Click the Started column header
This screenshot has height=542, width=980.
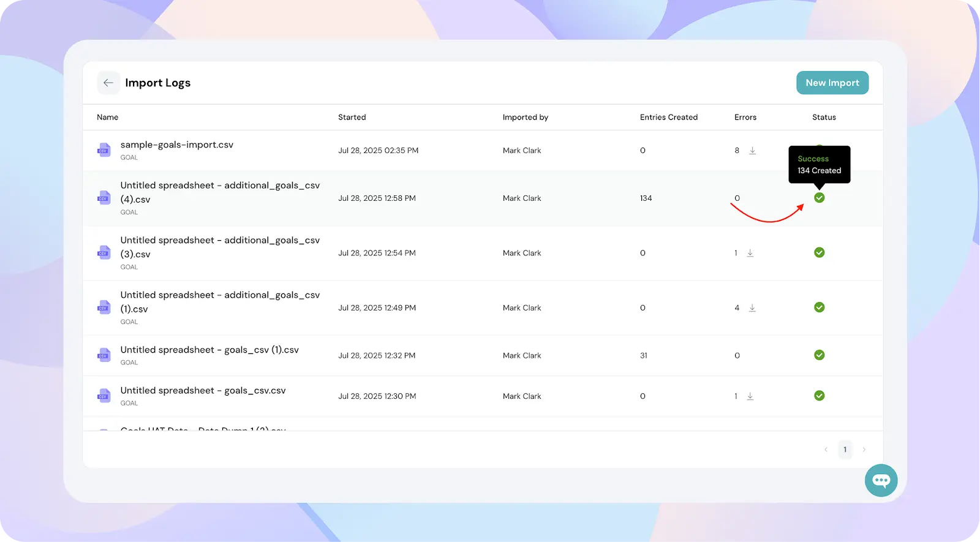[352, 117]
